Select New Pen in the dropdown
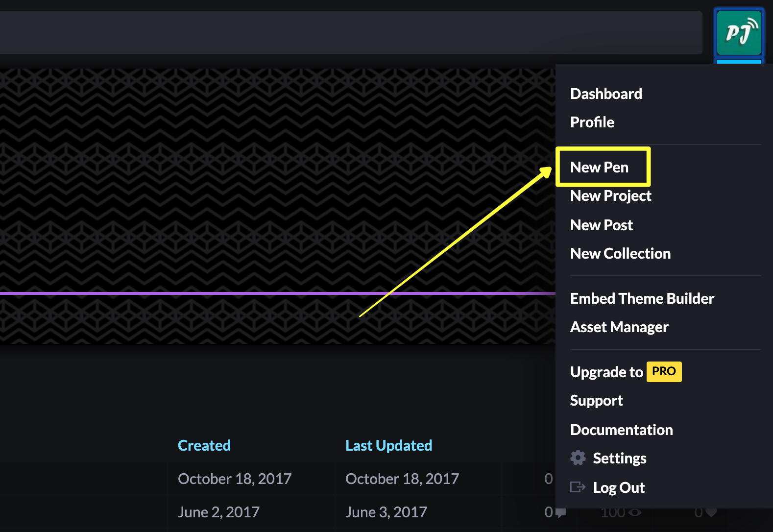 point(600,167)
